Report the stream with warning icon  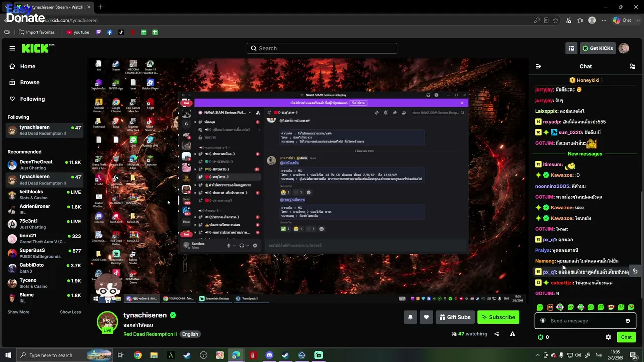pyautogui.click(x=513, y=334)
